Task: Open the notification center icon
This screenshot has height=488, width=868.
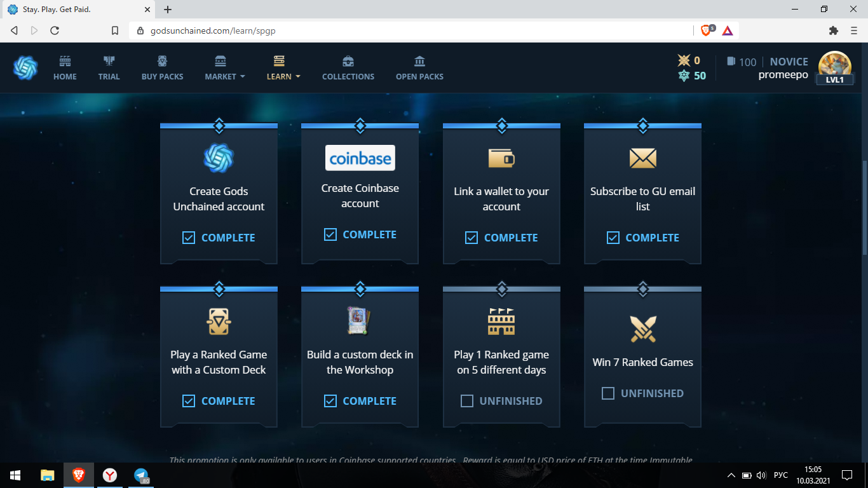Action: pos(847,475)
